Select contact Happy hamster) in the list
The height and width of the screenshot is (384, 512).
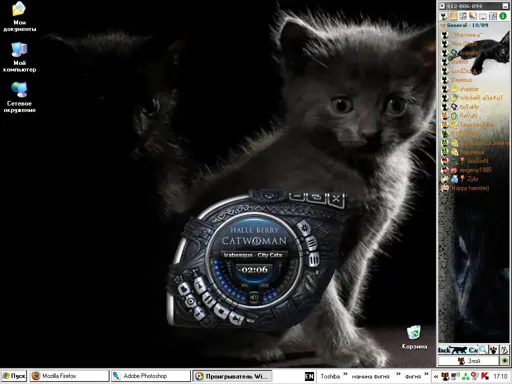(475, 188)
